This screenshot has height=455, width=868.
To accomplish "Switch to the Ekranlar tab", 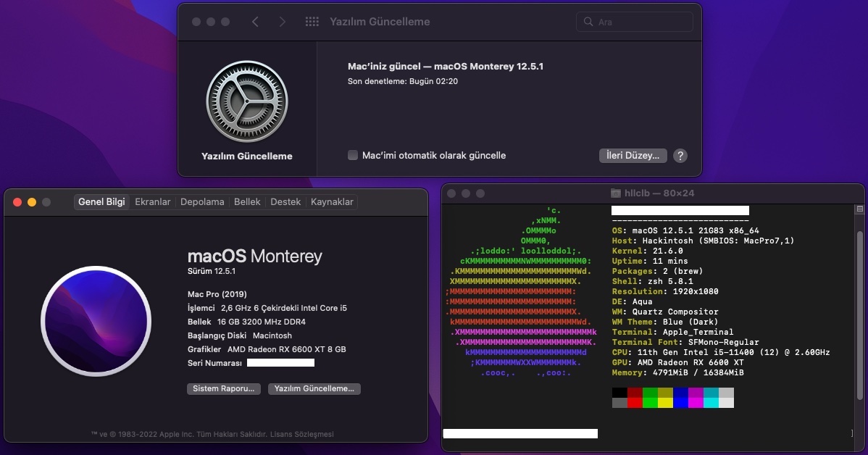I will (x=153, y=202).
